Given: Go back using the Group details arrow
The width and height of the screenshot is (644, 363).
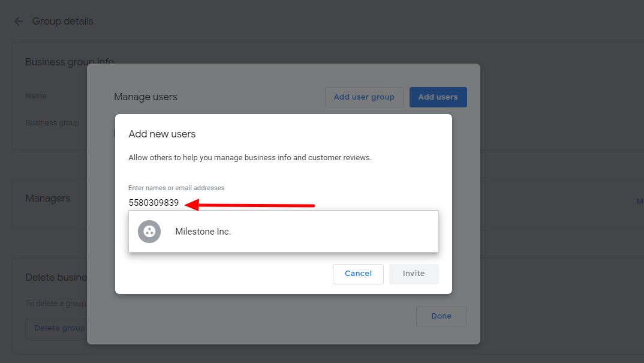Looking at the screenshot, I should point(19,22).
